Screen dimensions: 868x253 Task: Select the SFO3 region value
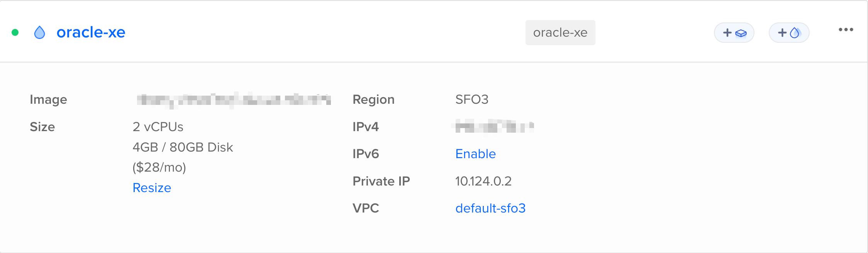[472, 100]
